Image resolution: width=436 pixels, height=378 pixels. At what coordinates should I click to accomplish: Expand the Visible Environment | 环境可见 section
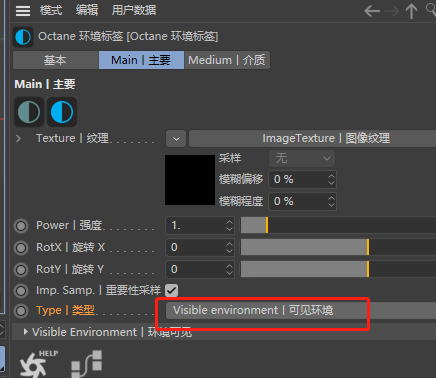[25, 332]
